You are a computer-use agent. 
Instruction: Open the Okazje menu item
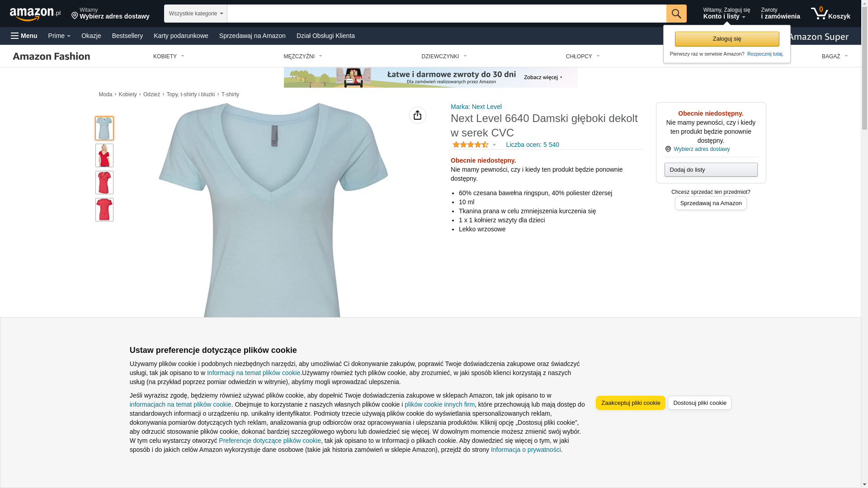click(x=91, y=36)
